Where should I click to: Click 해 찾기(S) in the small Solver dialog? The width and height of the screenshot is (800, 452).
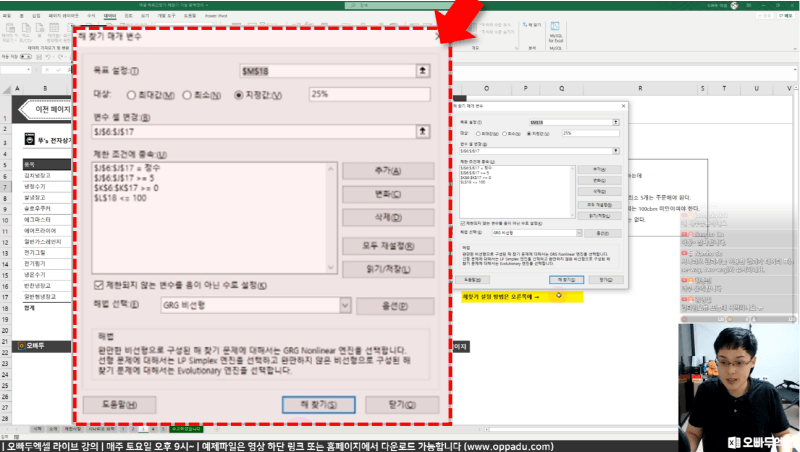tap(566, 280)
